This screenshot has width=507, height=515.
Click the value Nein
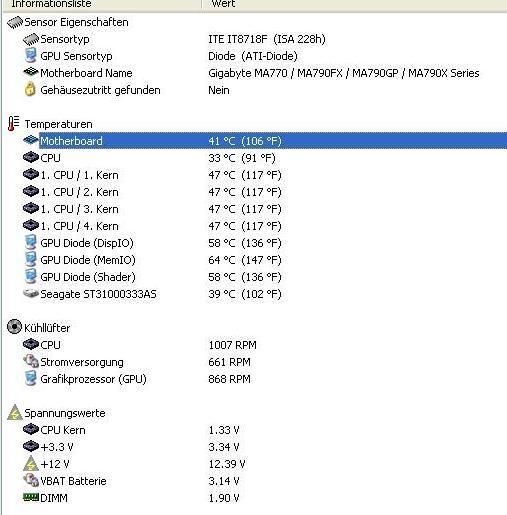tap(219, 90)
